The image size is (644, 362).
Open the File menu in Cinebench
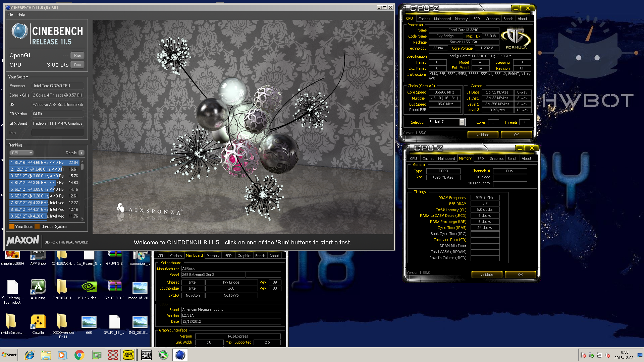(10, 14)
